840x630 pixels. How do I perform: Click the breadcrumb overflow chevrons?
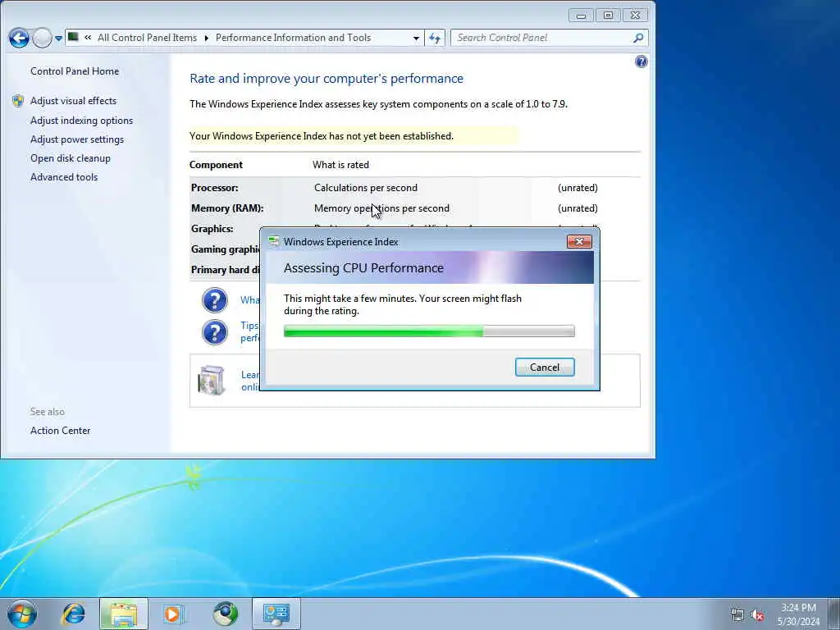coord(88,38)
